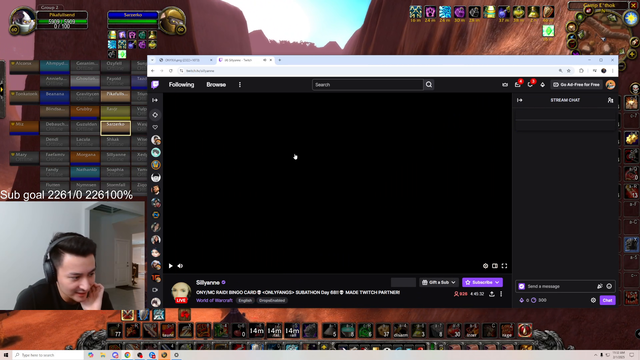Image resolution: width=640 pixels, height=360 pixels.
Task: Open the Chrome tab search dropdown
Action: pyautogui.click(x=152, y=60)
